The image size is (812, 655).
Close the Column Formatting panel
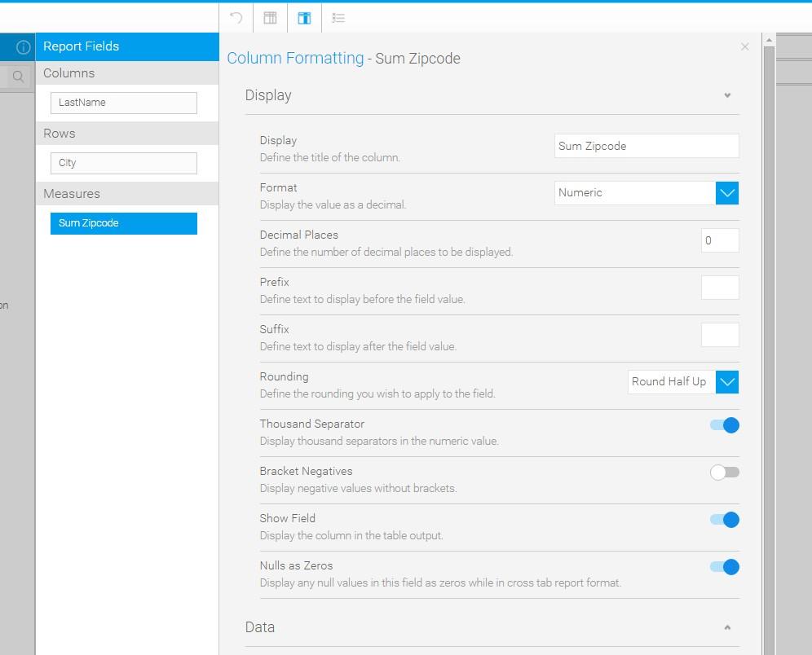pos(744,46)
